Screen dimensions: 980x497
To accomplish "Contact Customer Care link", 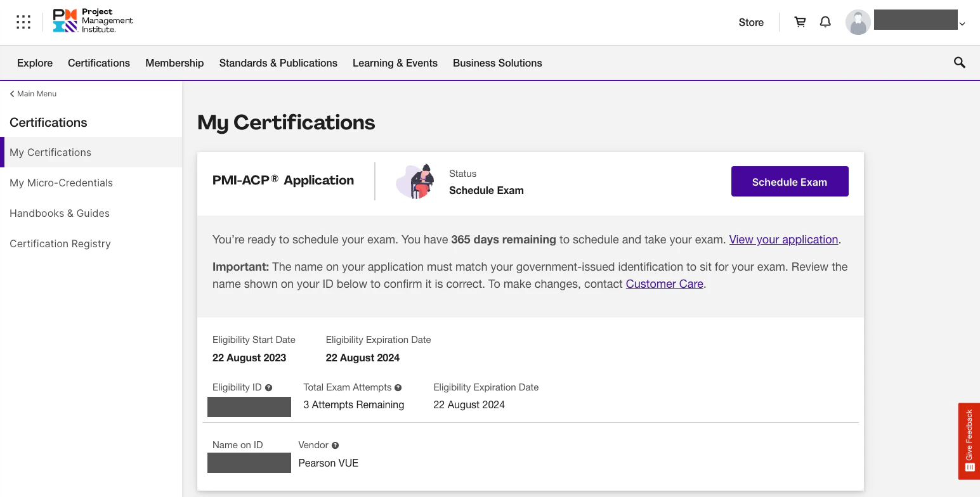I will click(665, 284).
